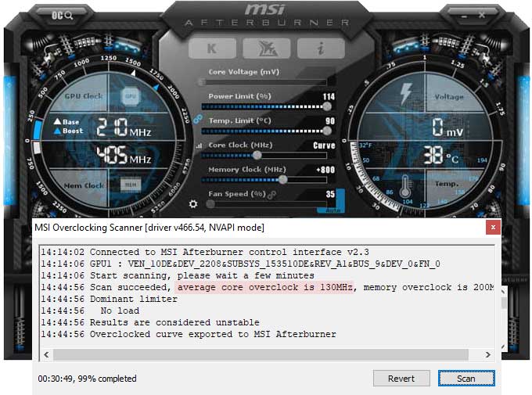This screenshot has height=395, width=532.
Task: Click the '00:30:49, 99% completed' status text
Action: 87,379
